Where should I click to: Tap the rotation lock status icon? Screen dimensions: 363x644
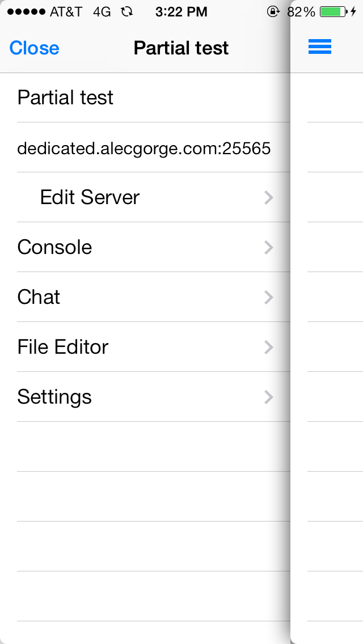click(x=273, y=12)
